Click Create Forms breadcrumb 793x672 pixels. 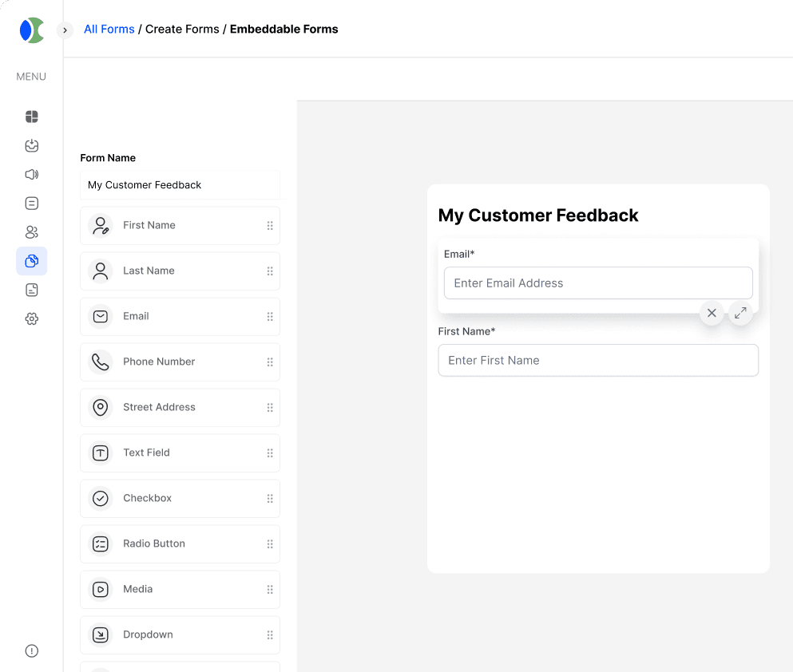pyautogui.click(x=182, y=30)
